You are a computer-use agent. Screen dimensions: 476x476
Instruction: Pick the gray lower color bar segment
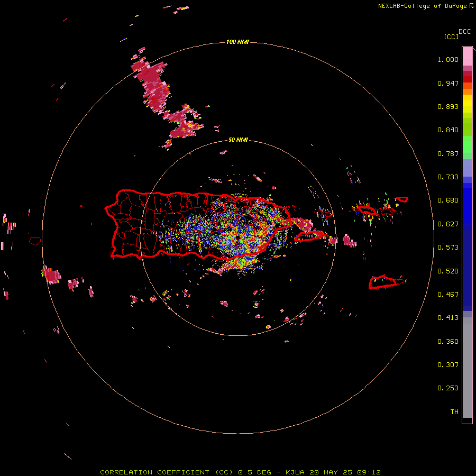467,368
